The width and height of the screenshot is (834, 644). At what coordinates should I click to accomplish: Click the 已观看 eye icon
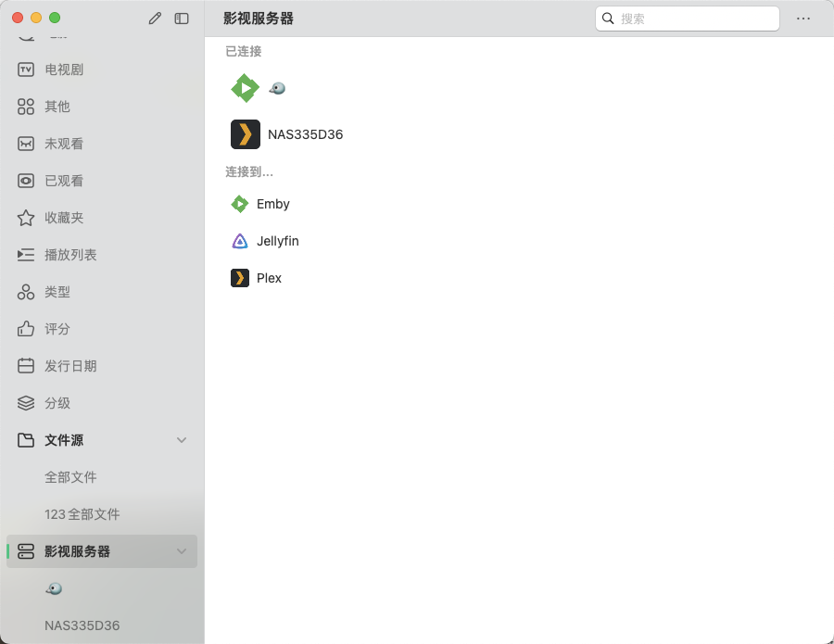coord(26,181)
